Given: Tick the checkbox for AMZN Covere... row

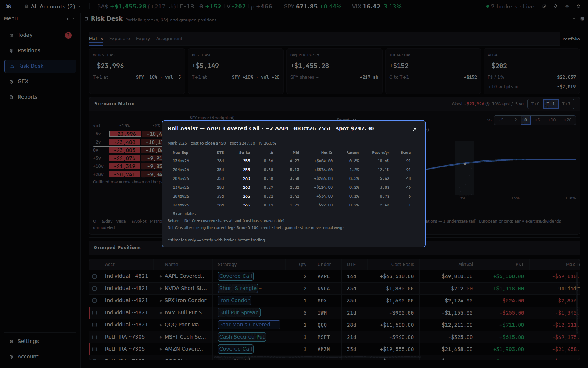Looking at the screenshot, I should point(94,349).
